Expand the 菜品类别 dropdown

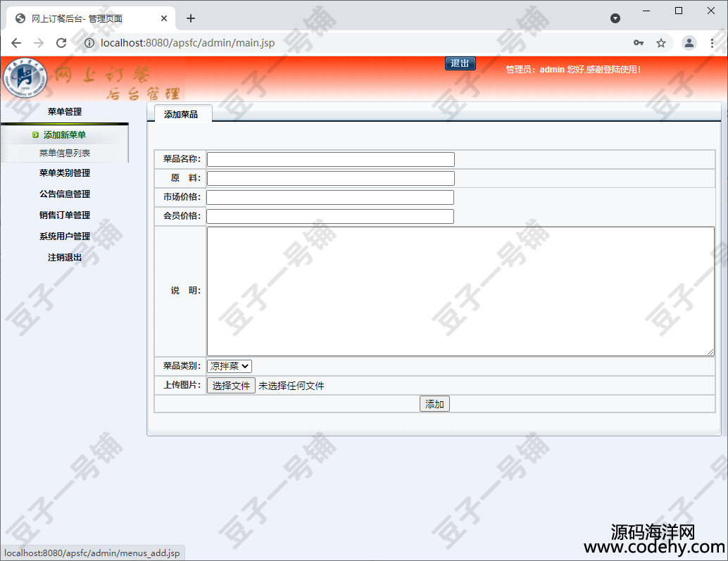click(x=230, y=366)
